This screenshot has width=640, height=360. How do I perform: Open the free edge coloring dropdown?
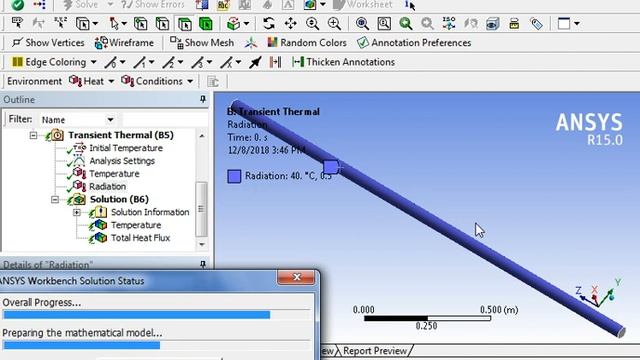pos(122,62)
